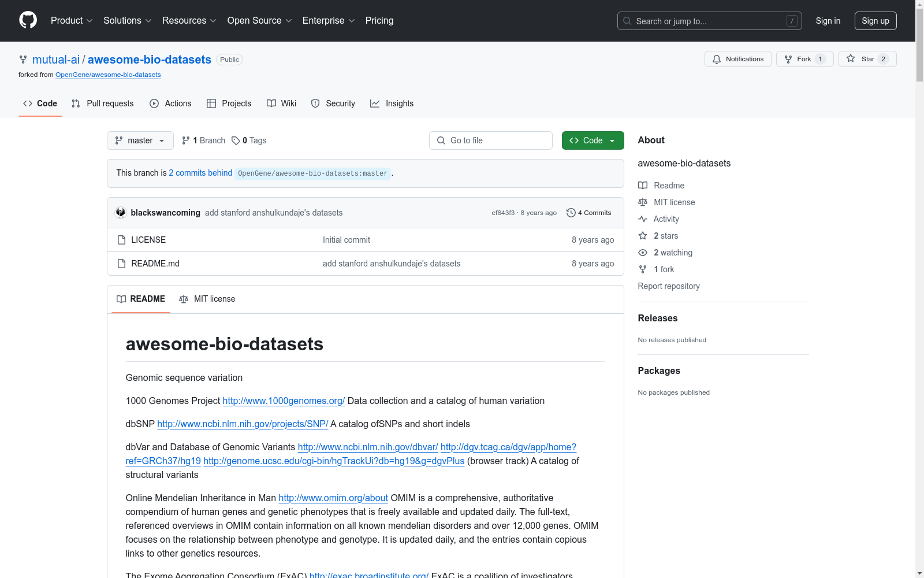Open the Initial commit message link

[x=346, y=240]
